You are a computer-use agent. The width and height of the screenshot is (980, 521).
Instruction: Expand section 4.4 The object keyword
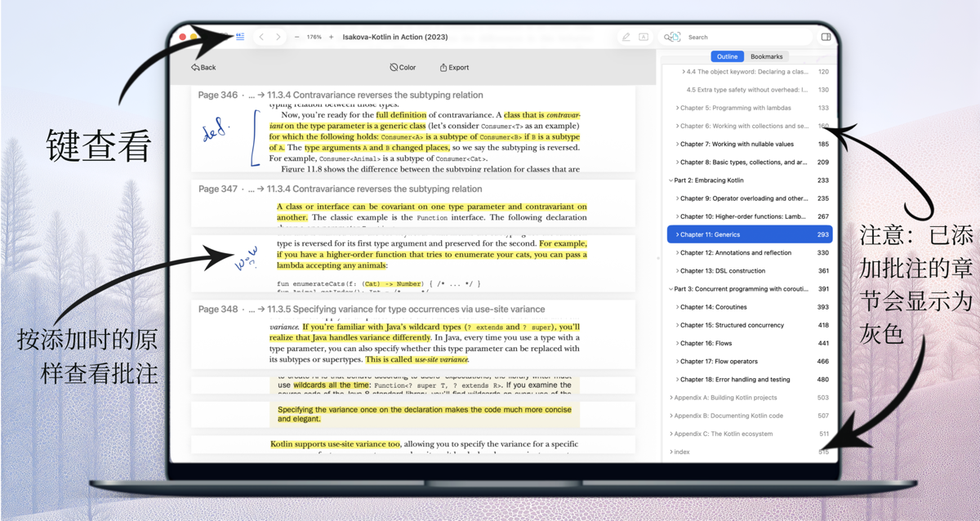click(x=684, y=72)
